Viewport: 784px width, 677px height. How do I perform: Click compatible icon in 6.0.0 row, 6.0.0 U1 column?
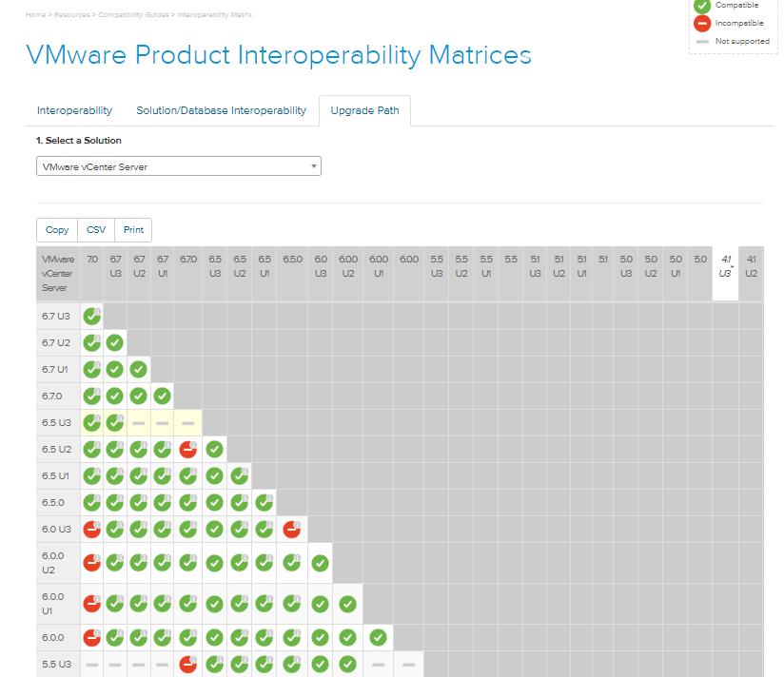378,637
